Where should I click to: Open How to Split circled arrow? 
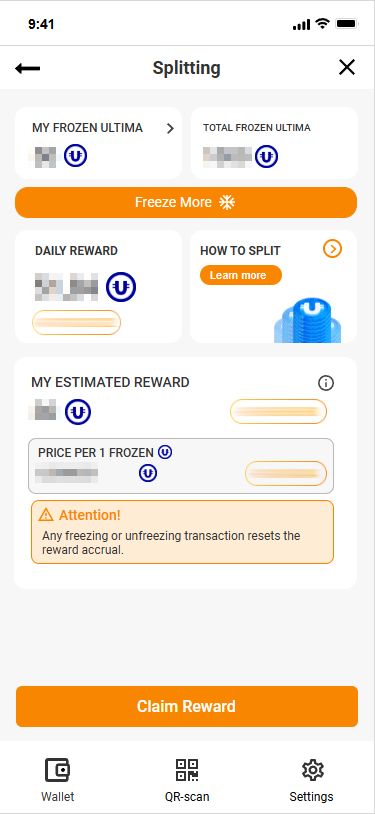click(332, 250)
